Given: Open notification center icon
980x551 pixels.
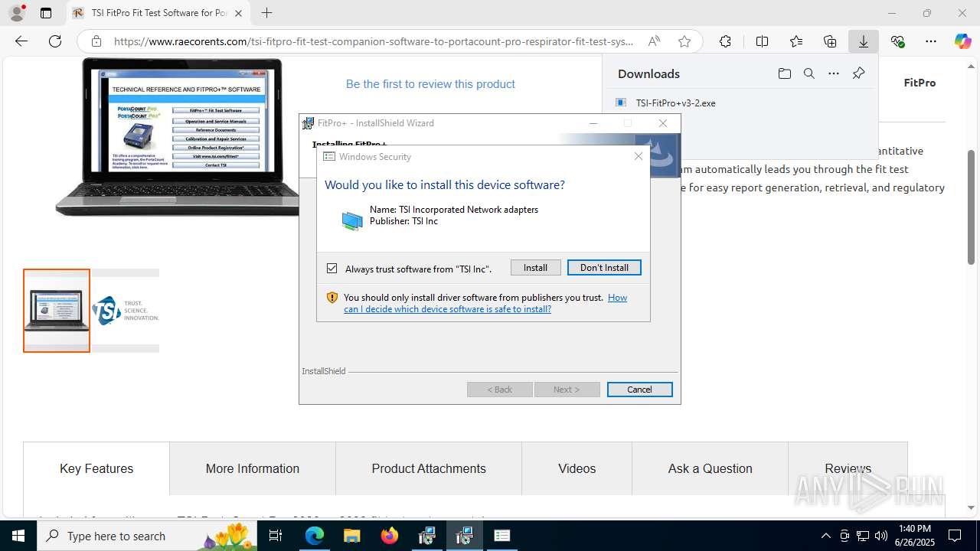Looking at the screenshot, I should pyautogui.click(x=955, y=536).
